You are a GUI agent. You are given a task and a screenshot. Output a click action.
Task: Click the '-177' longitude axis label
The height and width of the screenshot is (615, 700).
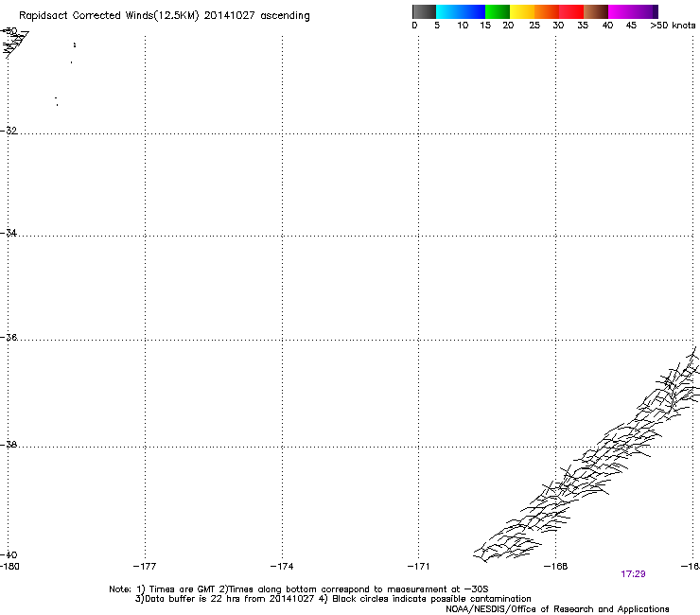(145, 567)
